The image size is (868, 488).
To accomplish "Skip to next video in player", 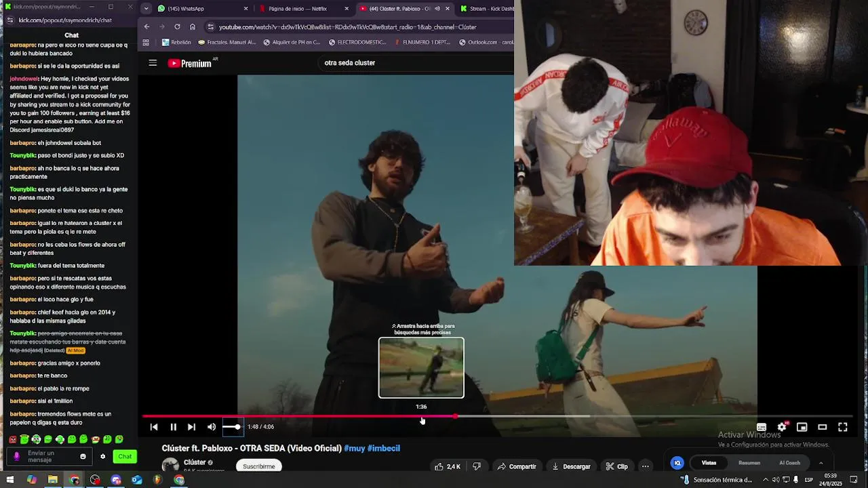I will coord(191,427).
